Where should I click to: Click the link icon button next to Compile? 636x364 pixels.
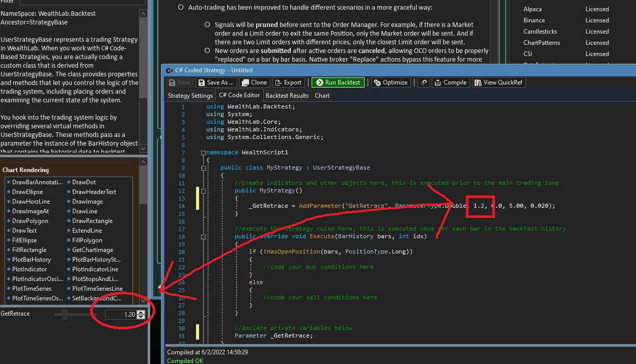coord(424,82)
